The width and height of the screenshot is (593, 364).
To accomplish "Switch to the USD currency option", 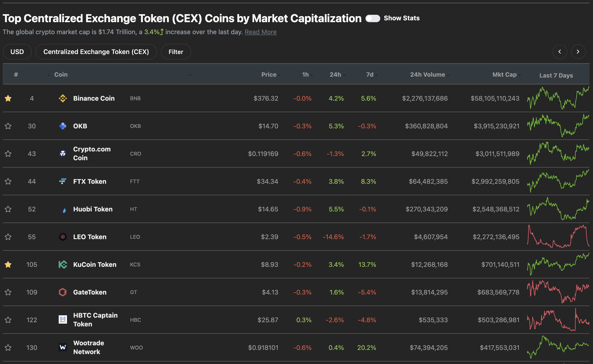I will pos(17,51).
